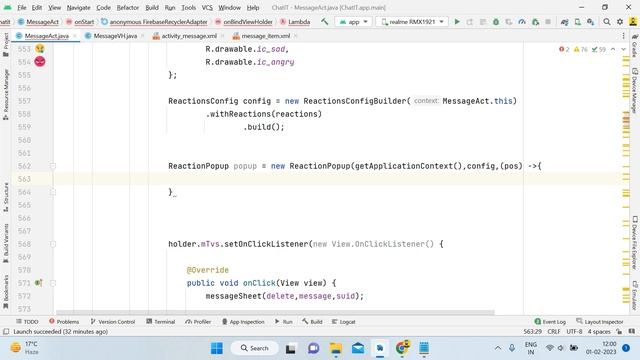The image size is (640, 360).
Task: Open the 4 spaces indent setting
Action: click(x=599, y=331)
